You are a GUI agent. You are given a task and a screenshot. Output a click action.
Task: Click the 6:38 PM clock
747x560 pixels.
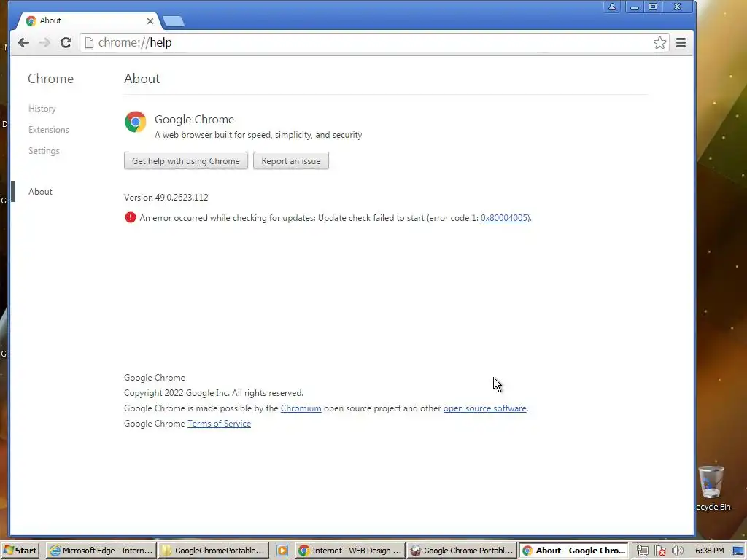point(709,551)
